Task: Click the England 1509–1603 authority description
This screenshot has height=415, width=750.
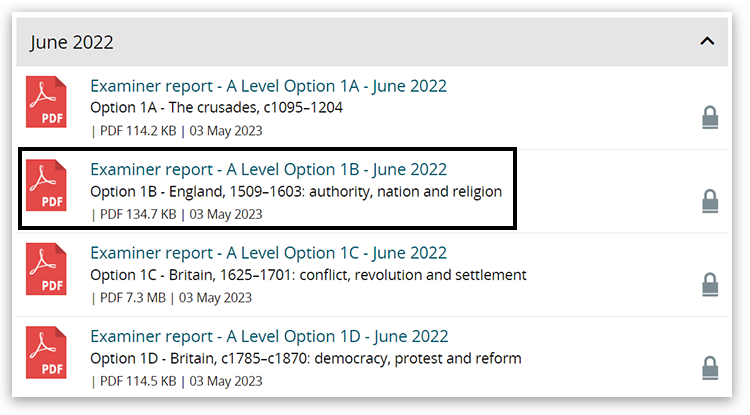Action: (296, 191)
